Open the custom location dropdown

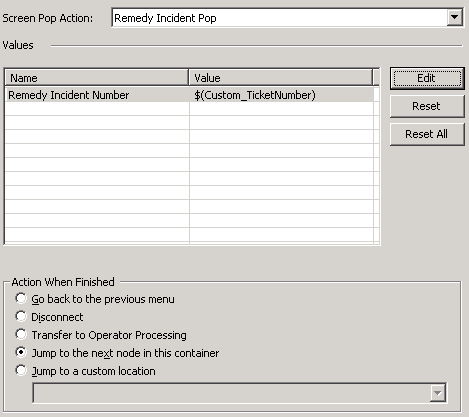(x=437, y=393)
